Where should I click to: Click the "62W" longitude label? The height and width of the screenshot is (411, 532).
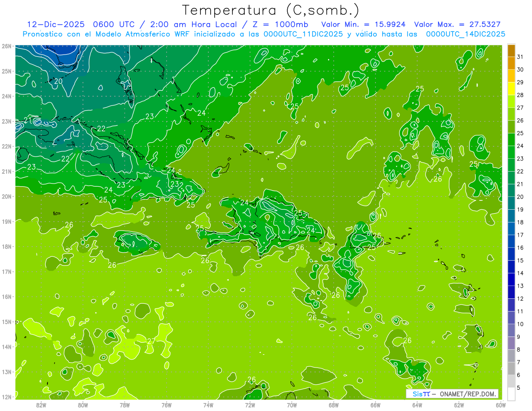coord(459,405)
